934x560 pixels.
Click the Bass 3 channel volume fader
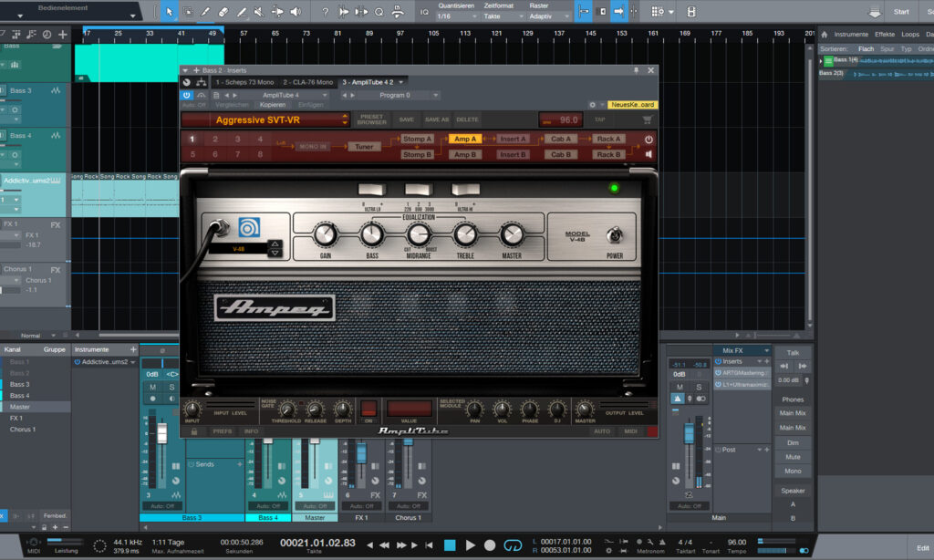[161, 433]
